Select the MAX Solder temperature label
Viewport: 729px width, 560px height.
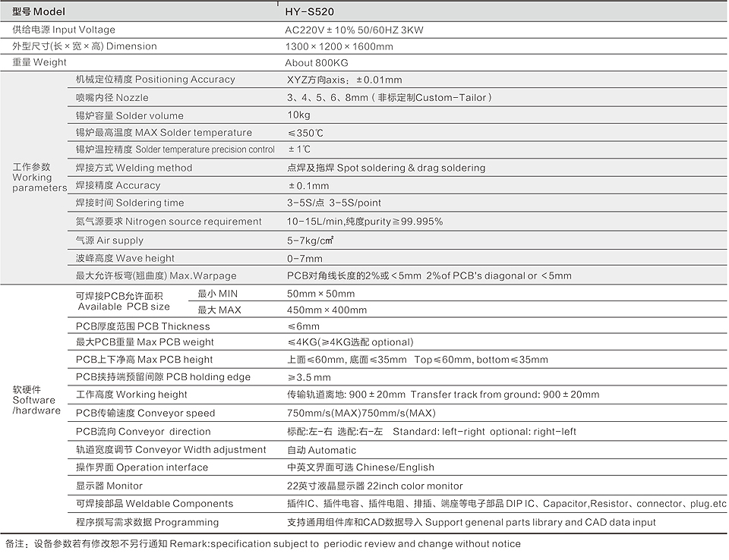pos(164,133)
